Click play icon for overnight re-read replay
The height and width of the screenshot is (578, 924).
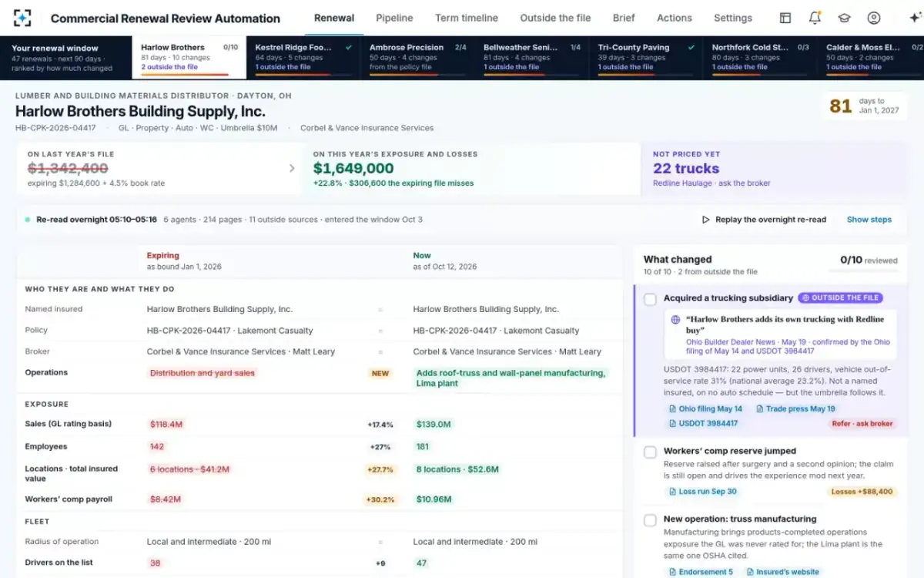coord(705,220)
